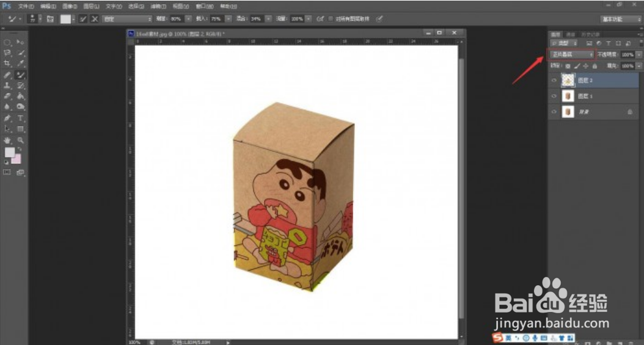Toggle airbrush-style build-up in options bar
The image size is (644, 345).
(x=320, y=19)
